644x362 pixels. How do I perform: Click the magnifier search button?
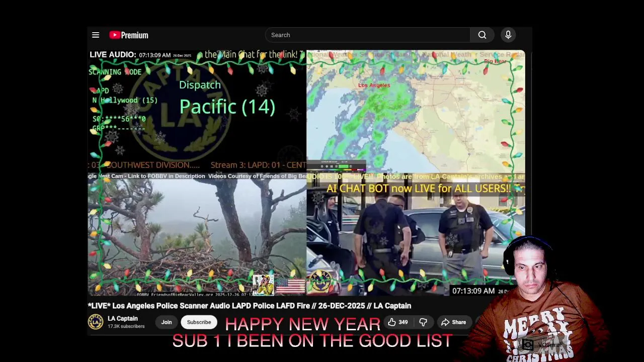[482, 35]
